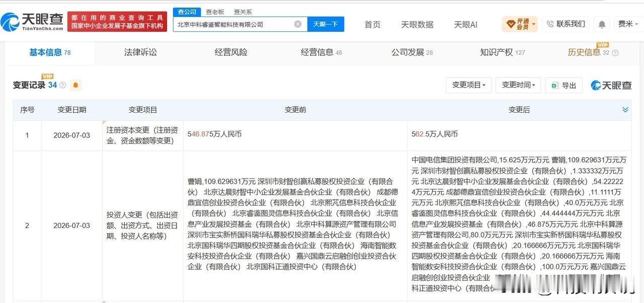Clear the search box with the X icon
Image resolution: width=644 pixels, height=303 pixels.
click(298, 24)
